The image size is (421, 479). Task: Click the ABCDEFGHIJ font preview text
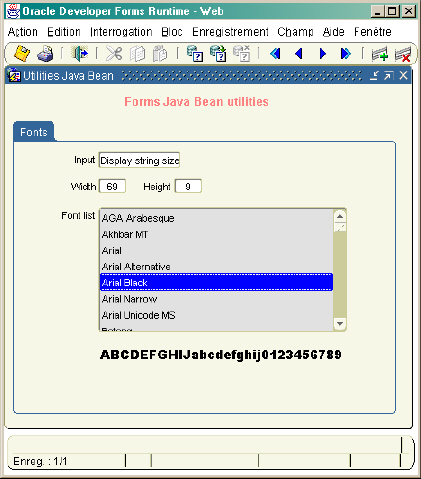pyautogui.click(x=221, y=355)
